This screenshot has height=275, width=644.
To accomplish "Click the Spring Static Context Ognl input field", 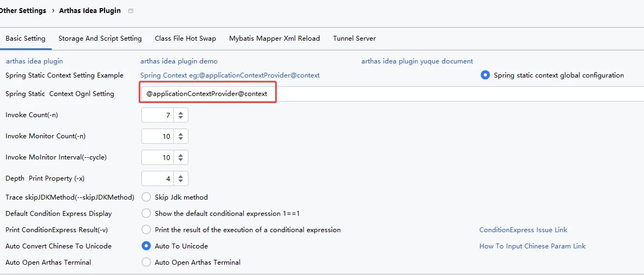I will click(x=379, y=94).
